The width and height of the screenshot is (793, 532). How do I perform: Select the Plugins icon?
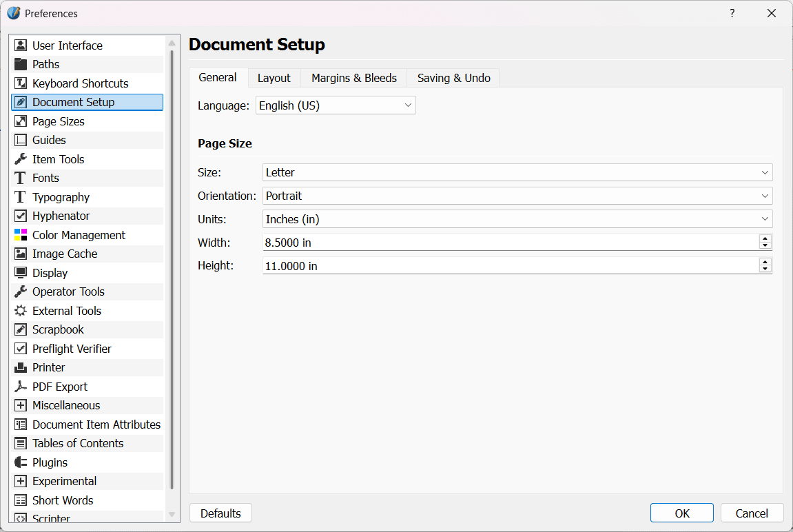click(21, 462)
